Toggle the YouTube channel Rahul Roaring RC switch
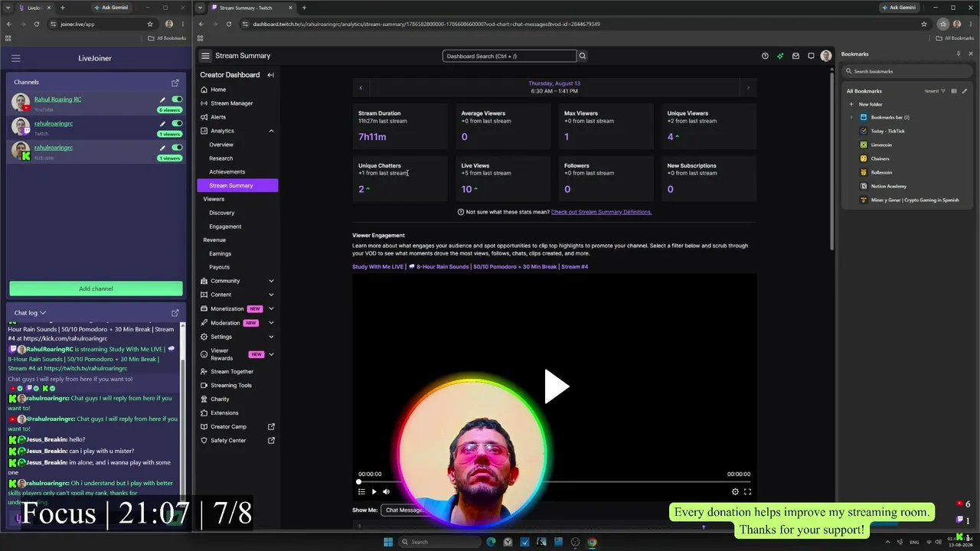The width and height of the screenshot is (980, 551). [177, 99]
